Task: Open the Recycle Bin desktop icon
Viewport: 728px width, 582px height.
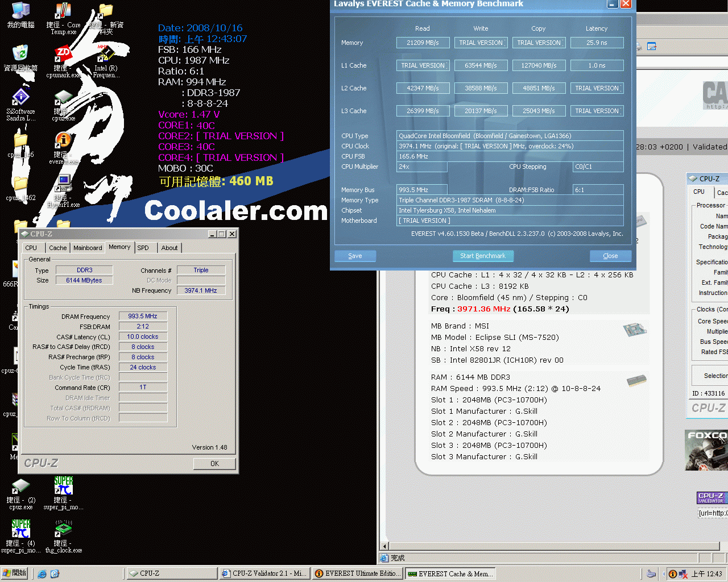Action: [x=20, y=58]
